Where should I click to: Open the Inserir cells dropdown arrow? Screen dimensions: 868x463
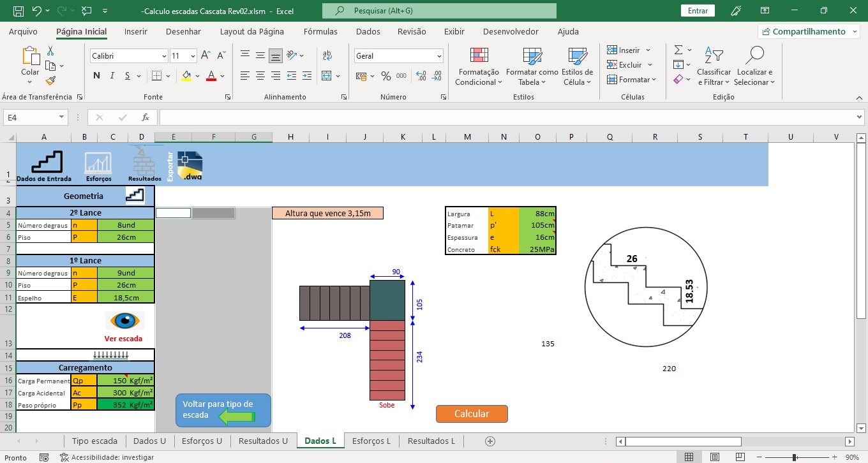tap(648, 50)
